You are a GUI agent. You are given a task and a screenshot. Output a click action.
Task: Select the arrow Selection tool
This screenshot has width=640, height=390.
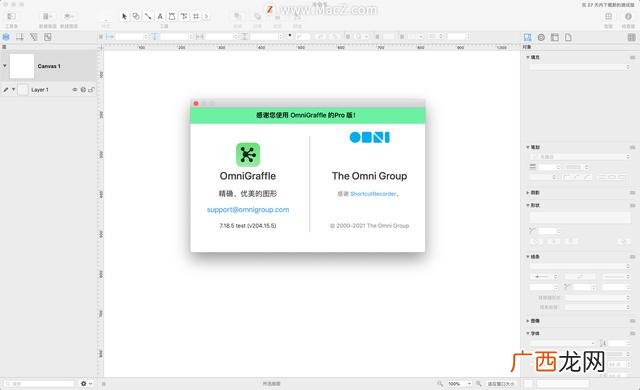click(x=124, y=16)
